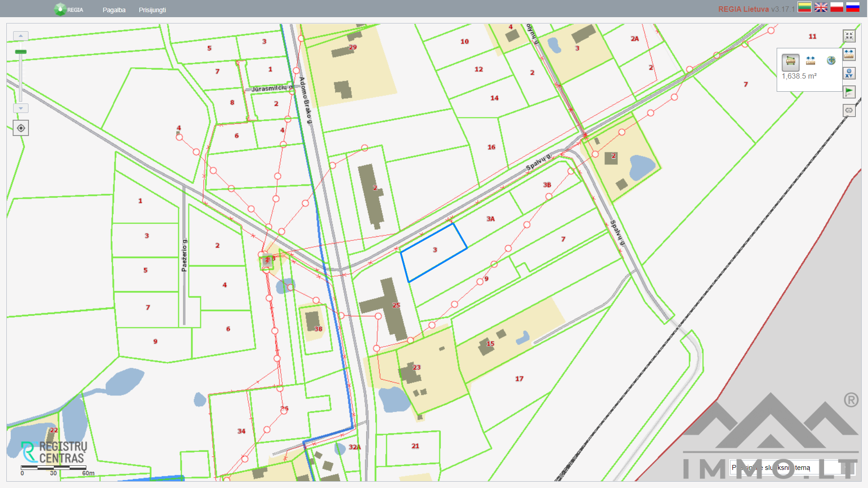The width and height of the screenshot is (868, 488).
Task: Open the Prisijungti login link
Action: 152,10
